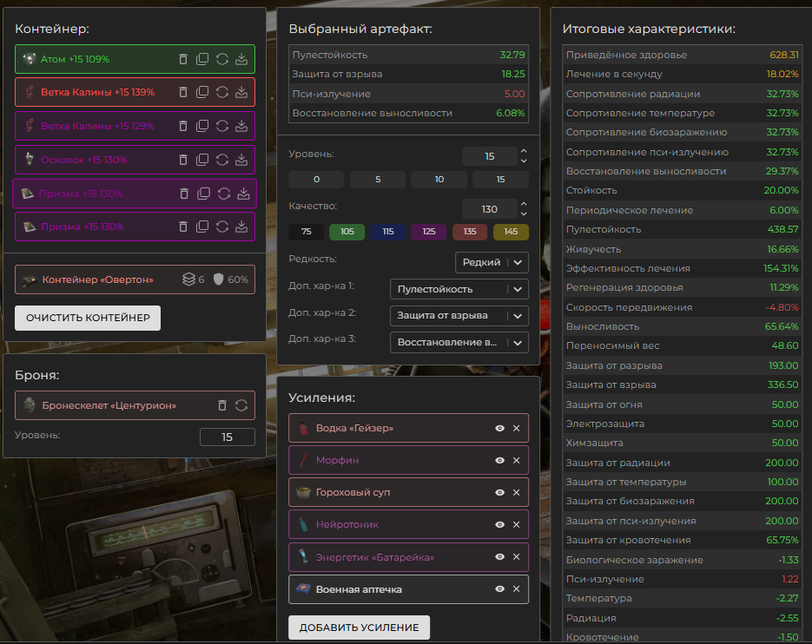Screen dimensions: 812x644
Task: Open the Доп. хар-ка 1 dropdown
Action: coord(459,289)
